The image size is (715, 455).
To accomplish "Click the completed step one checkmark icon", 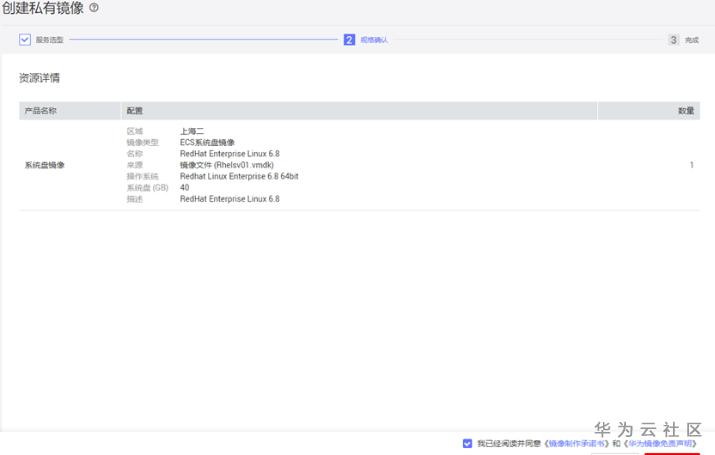I will [x=25, y=40].
